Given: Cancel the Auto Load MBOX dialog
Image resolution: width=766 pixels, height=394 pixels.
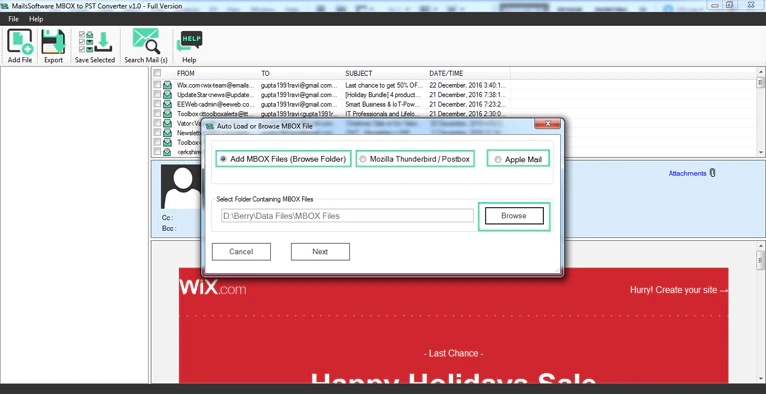Looking at the screenshot, I should [x=241, y=252].
